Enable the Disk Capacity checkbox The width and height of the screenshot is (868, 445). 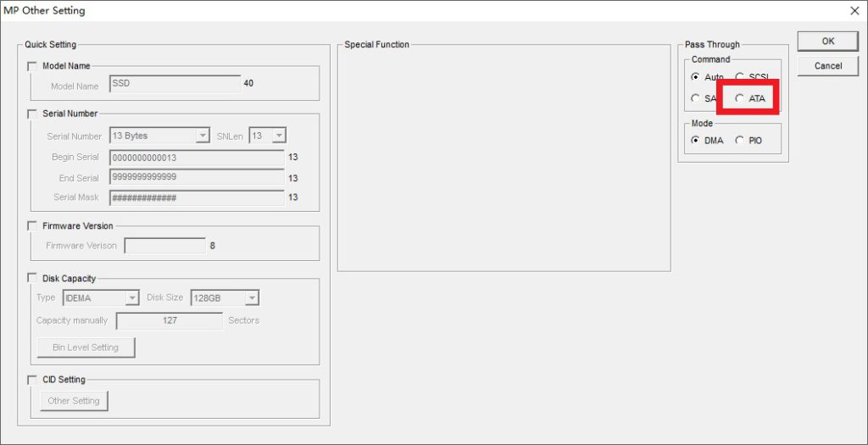pyautogui.click(x=33, y=278)
